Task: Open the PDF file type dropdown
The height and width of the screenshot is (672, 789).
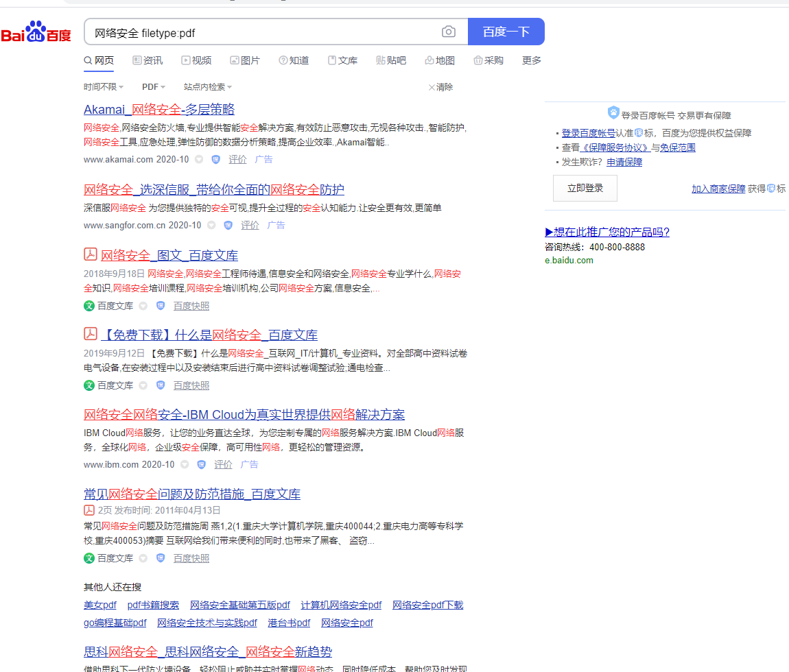Action: point(154,87)
